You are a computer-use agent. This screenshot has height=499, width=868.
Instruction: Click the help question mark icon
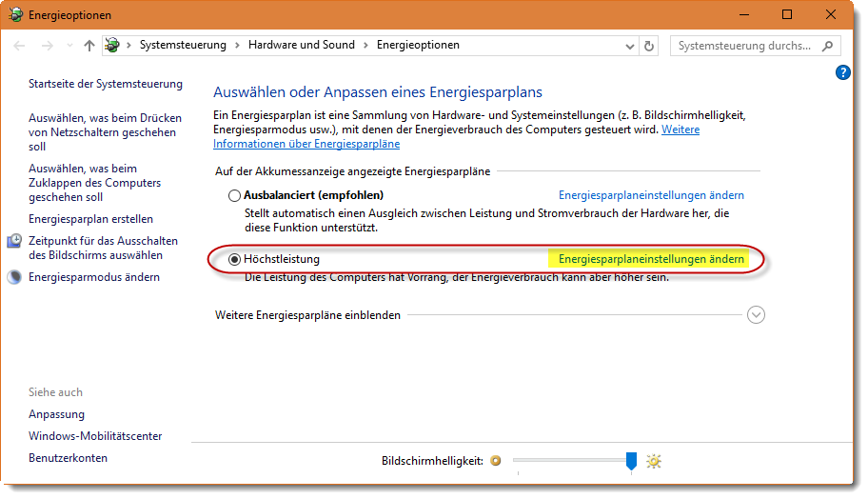pyautogui.click(x=842, y=72)
